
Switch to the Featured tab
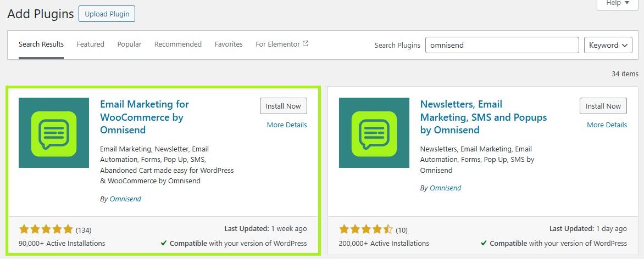(x=90, y=44)
